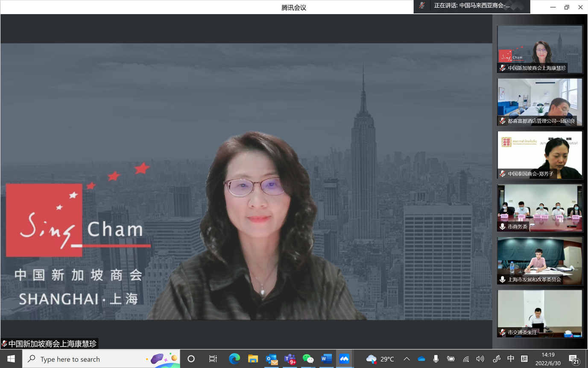
Task: Expand the hidden system tray icons
Action: coord(407,359)
